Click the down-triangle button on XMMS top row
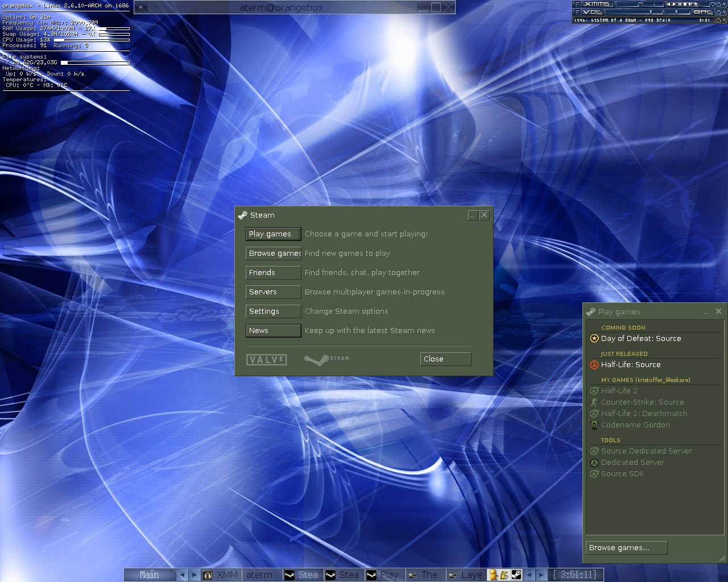The width and height of the screenshot is (728, 582). (713, 4)
